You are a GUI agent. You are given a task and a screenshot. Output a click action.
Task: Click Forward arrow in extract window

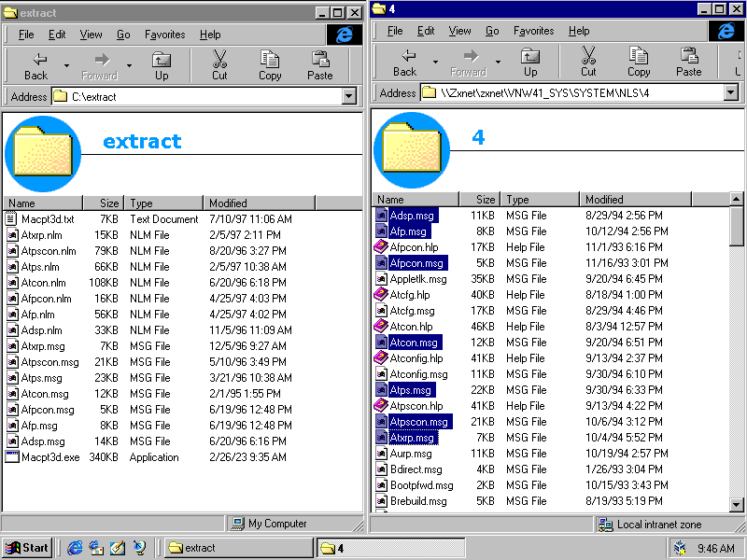(x=102, y=60)
